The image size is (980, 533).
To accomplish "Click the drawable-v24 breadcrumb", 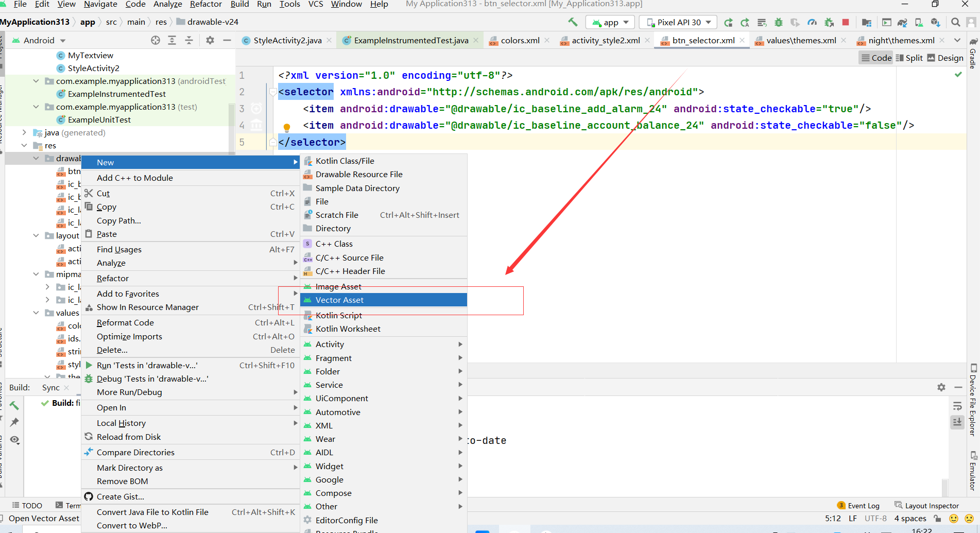I will [x=208, y=22].
